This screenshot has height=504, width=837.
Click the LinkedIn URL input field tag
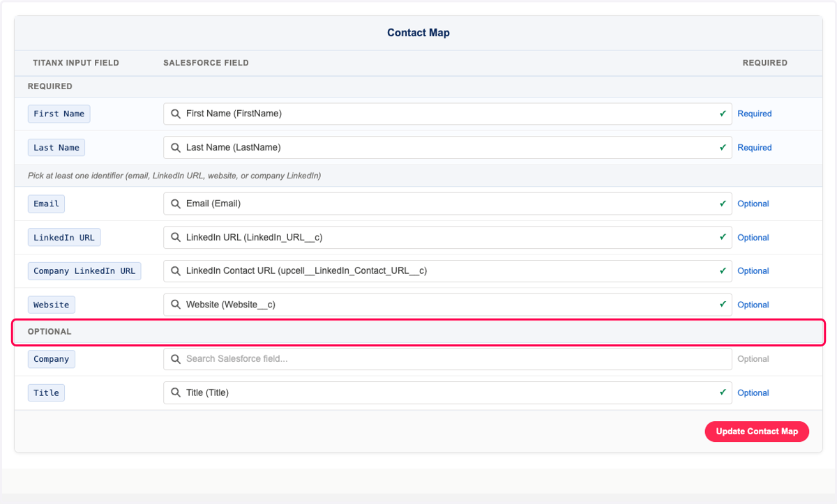point(64,238)
